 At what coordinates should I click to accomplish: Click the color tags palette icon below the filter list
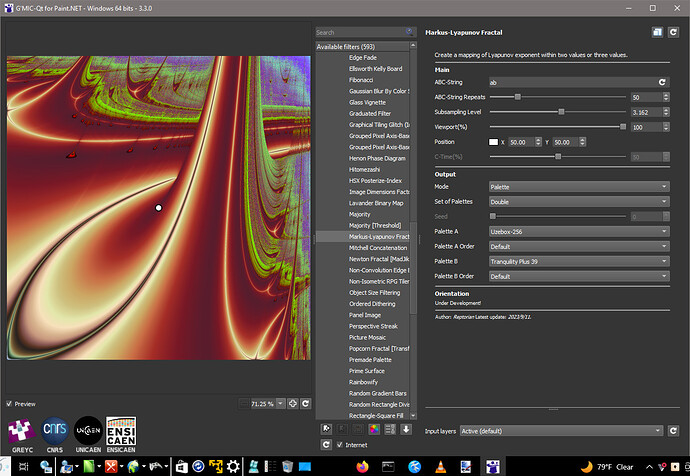click(x=374, y=429)
